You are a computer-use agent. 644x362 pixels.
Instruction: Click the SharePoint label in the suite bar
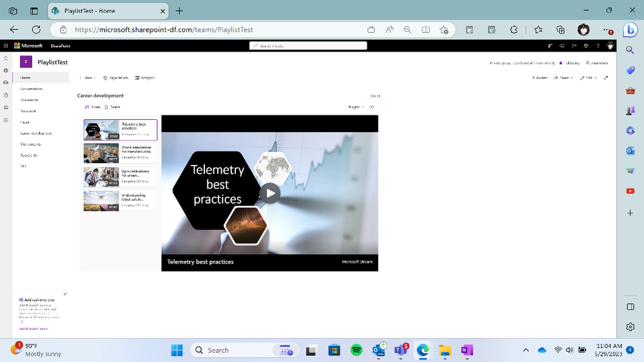pyautogui.click(x=61, y=46)
